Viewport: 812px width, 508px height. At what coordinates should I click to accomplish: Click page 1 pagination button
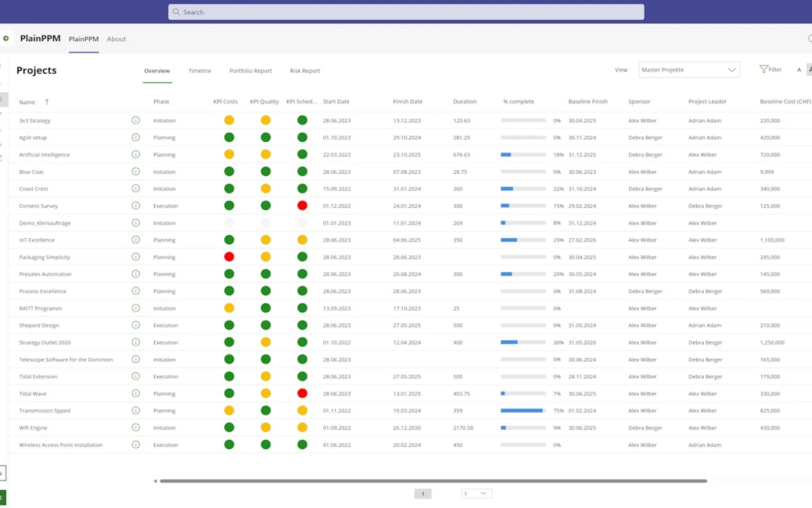pos(423,493)
